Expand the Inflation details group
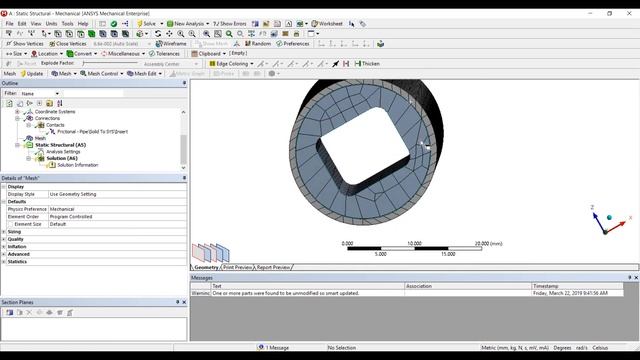Viewport: 640px width, 360px height. pos(4,247)
